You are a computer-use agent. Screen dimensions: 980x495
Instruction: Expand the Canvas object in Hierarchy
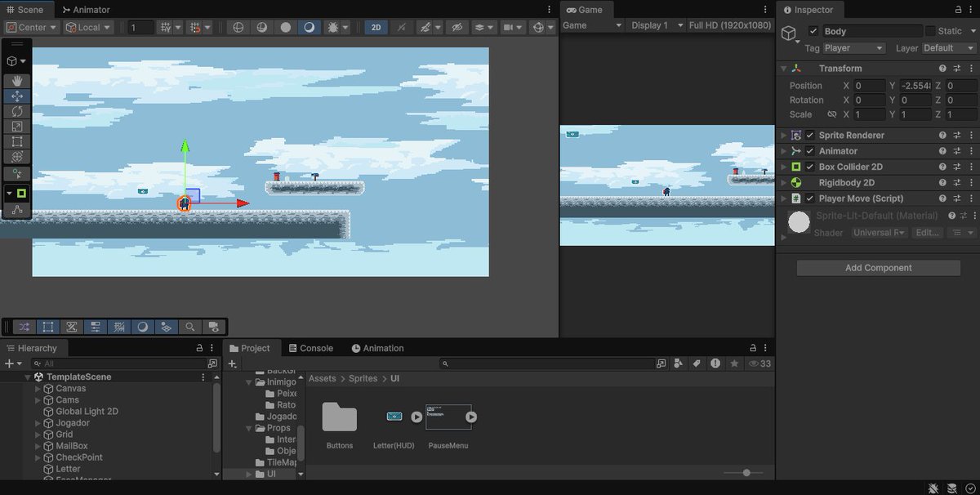click(38, 389)
